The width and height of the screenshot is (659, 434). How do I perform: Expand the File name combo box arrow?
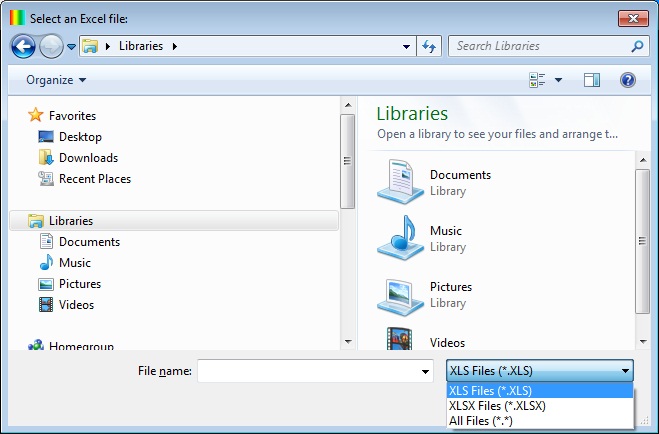tap(427, 371)
